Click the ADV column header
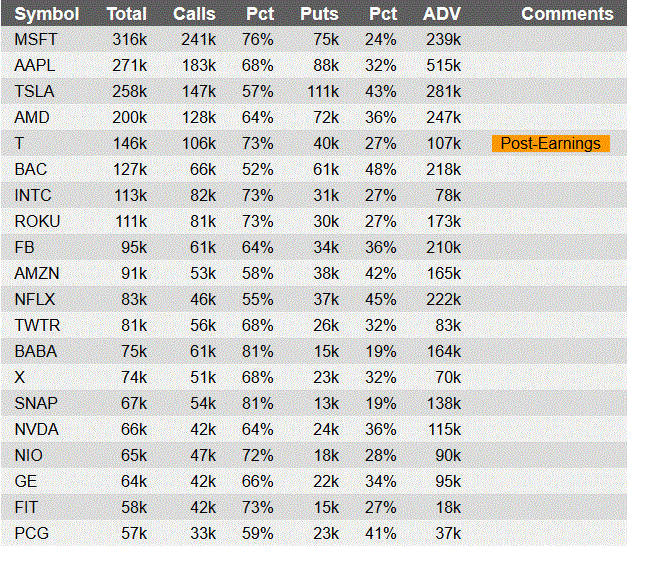648x562 pixels. 441,14
